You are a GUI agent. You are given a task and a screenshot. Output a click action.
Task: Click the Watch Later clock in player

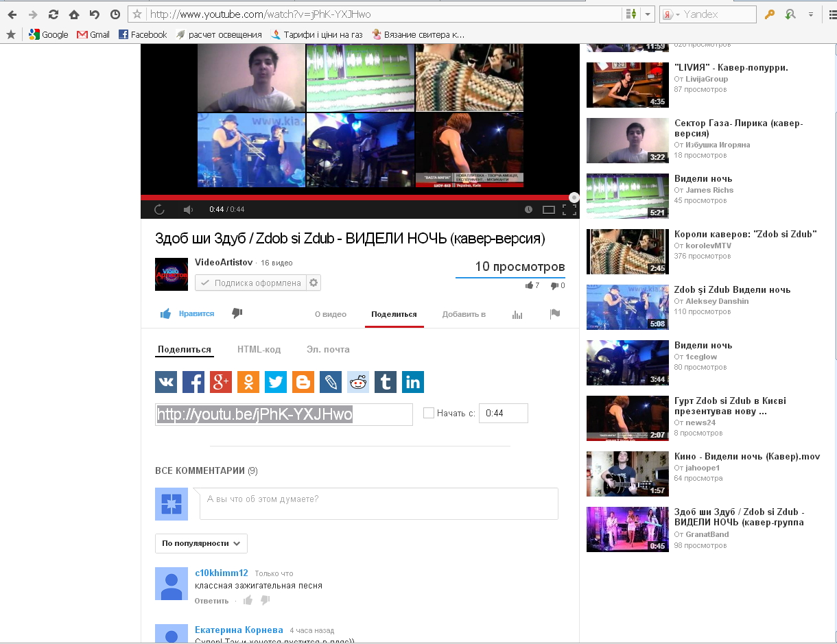point(528,210)
